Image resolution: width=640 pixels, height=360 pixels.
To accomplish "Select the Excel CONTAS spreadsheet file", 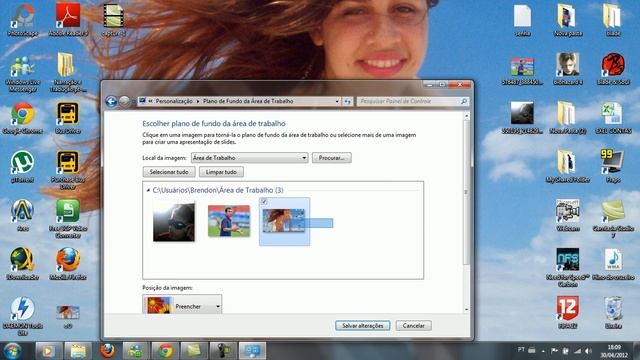I will (x=613, y=118).
